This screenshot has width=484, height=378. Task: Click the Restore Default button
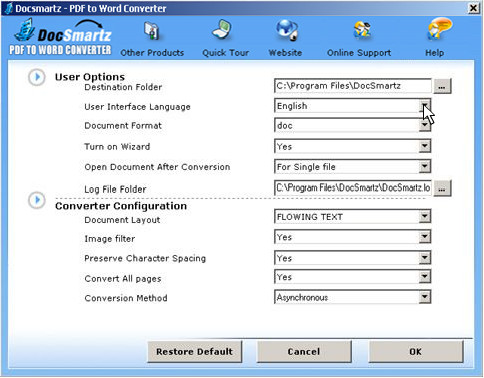tap(195, 352)
